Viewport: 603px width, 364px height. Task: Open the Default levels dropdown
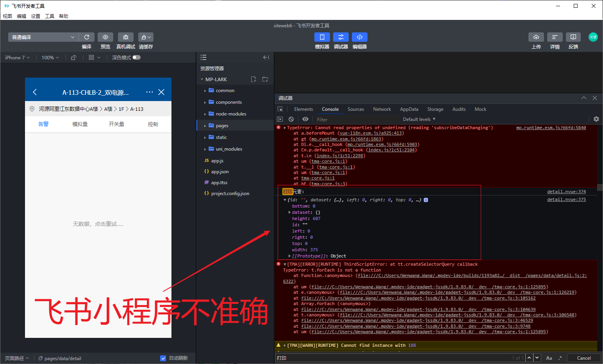tap(419, 119)
